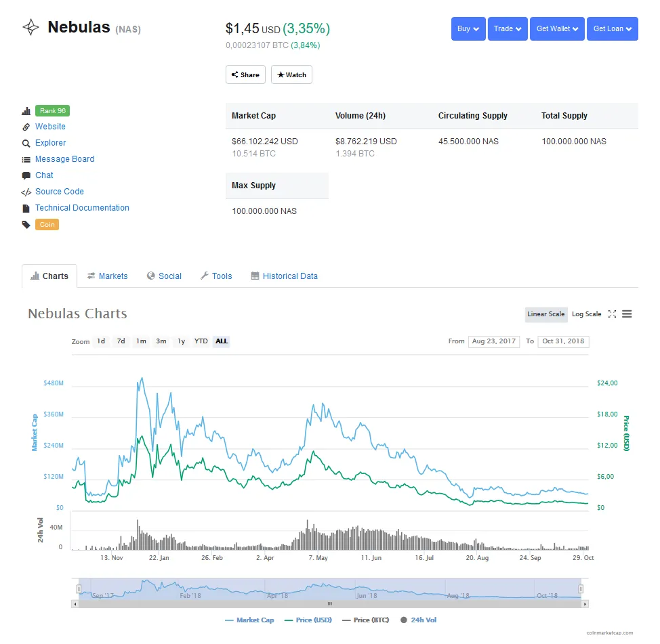Open the Trade dropdown
Viewport: 660px width, 644px height.
point(508,28)
